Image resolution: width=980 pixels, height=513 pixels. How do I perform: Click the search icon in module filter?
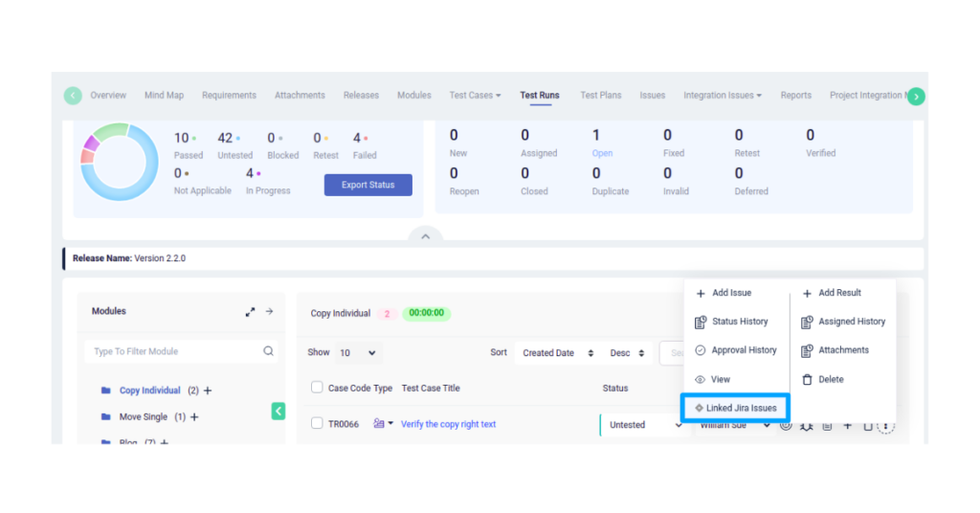(x=268, y=351)
